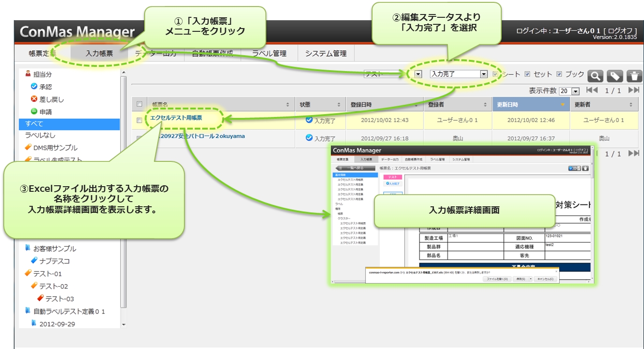Select 差し戻し with red X icon
This screenshot has height=349, width=644.
(51, 99)
